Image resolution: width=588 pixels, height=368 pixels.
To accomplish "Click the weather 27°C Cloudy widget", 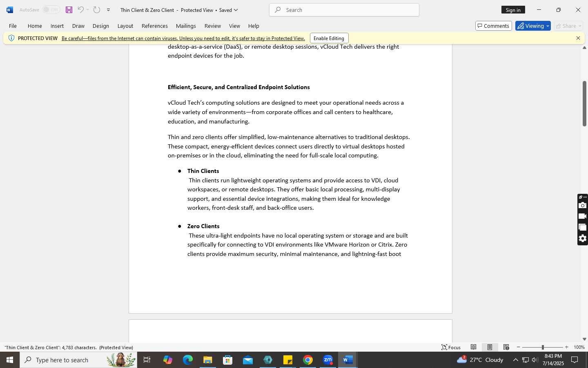I will 480,360.
